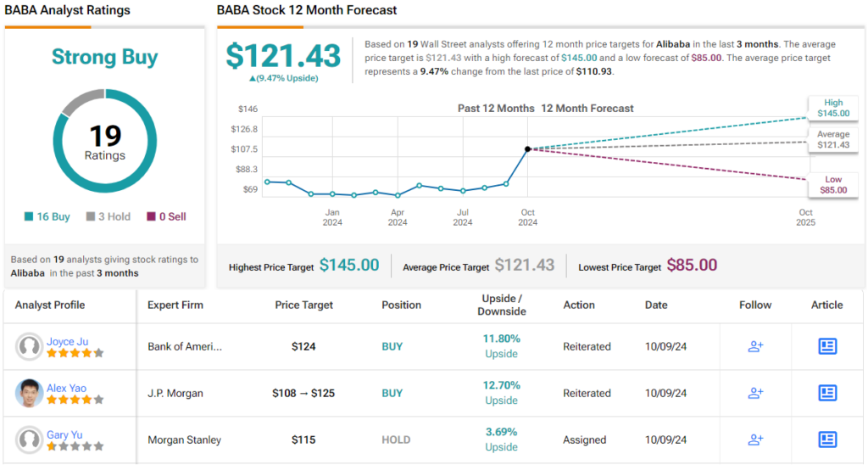Viewport: 868px width, 465px height.
Task: Click Gary Yu's avatar placeholder icon
Action: (x=30, y=440)
